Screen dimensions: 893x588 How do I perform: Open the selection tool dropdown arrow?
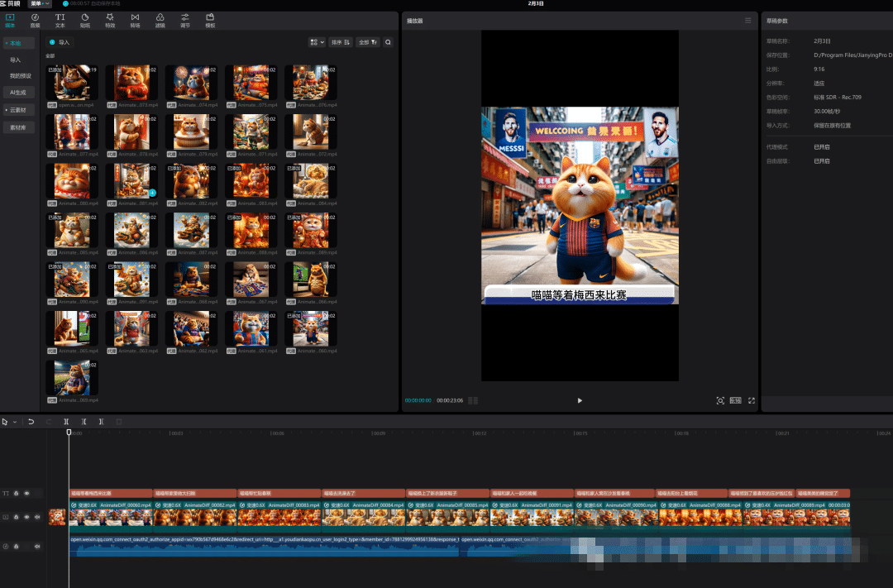(15, 422)
